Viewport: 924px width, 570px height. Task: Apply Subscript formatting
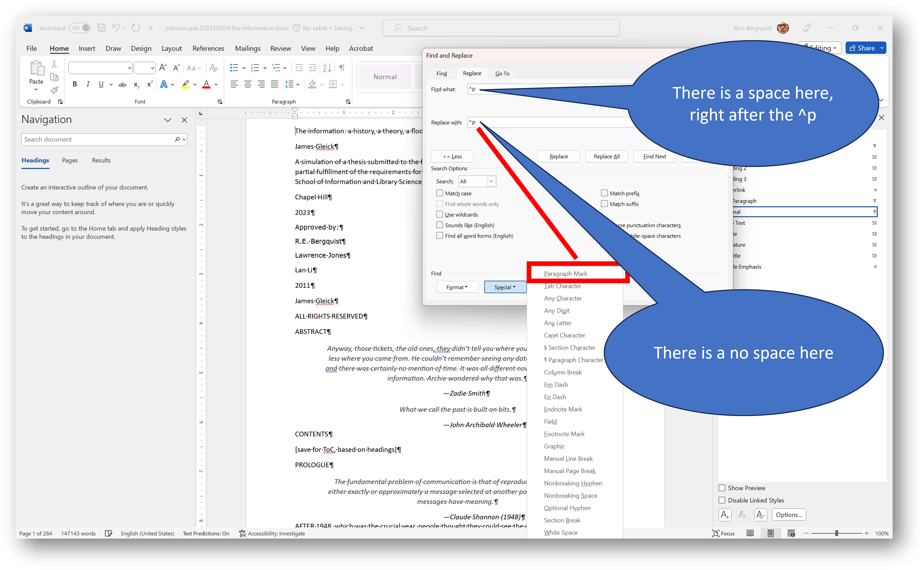[136, 84]
